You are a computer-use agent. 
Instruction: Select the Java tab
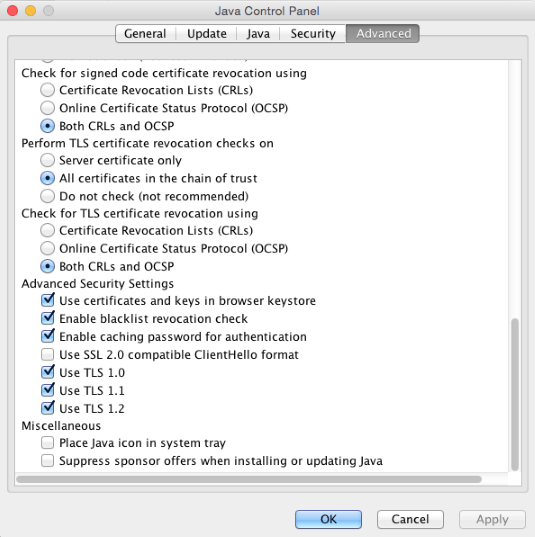[x=258, y=34]
